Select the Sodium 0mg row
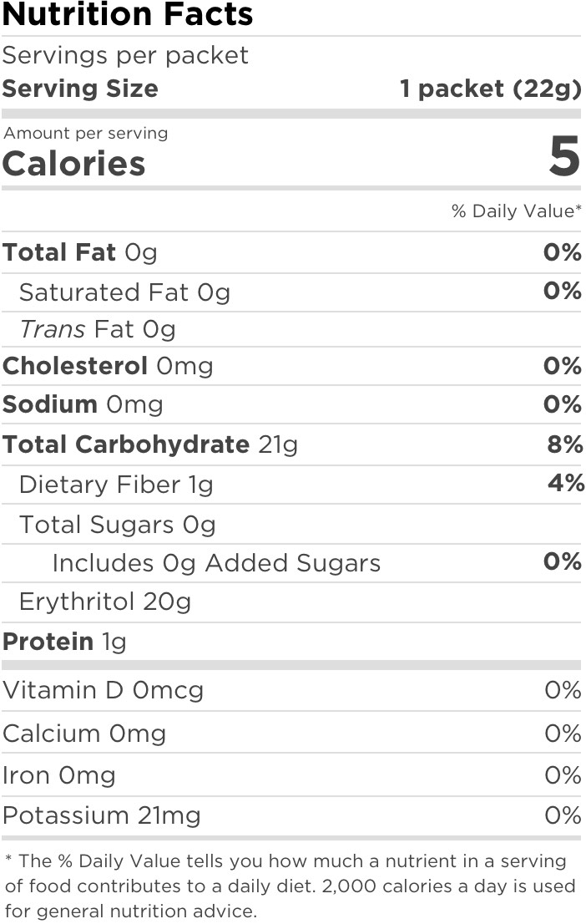586x924 pixels. (83, 404)
